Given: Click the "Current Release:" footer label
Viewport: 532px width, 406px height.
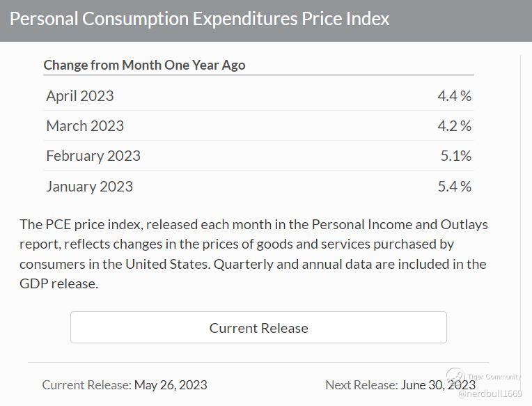Looking at the screenshot, I should tap(86, 384).
